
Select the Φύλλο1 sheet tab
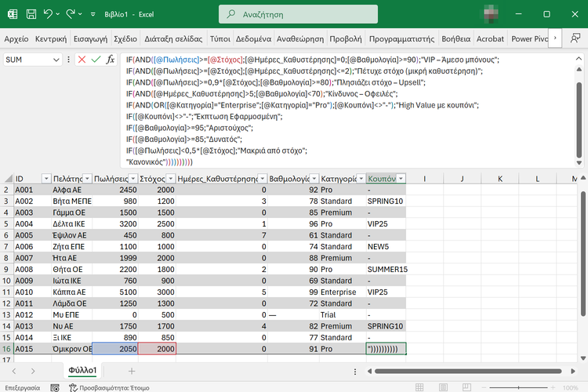click(x=82, y=370)
